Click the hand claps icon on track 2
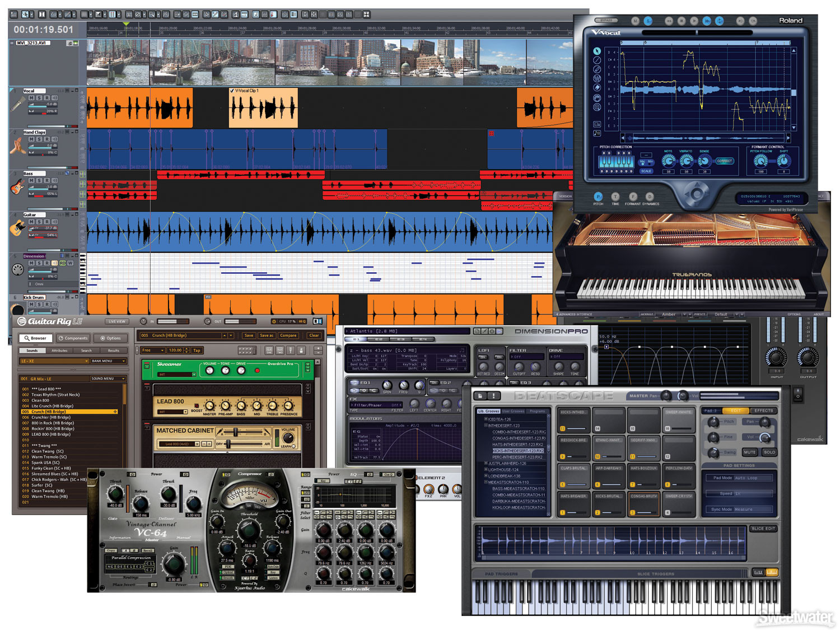840x630 pixels. [17, 146]
